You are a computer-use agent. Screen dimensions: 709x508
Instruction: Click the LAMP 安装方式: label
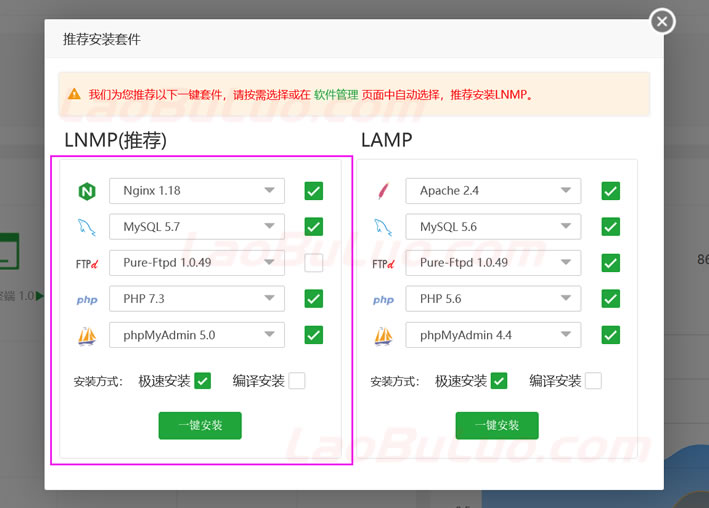tap(395, 382)
